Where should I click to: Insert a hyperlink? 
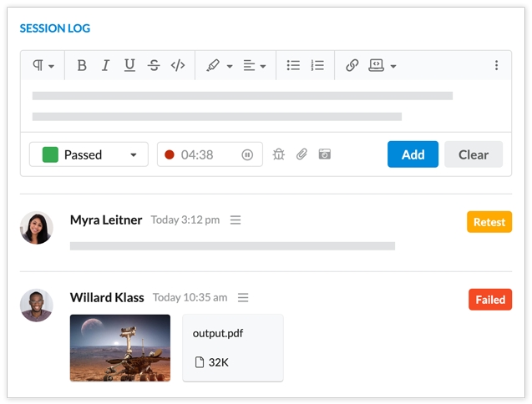(352, 65)
